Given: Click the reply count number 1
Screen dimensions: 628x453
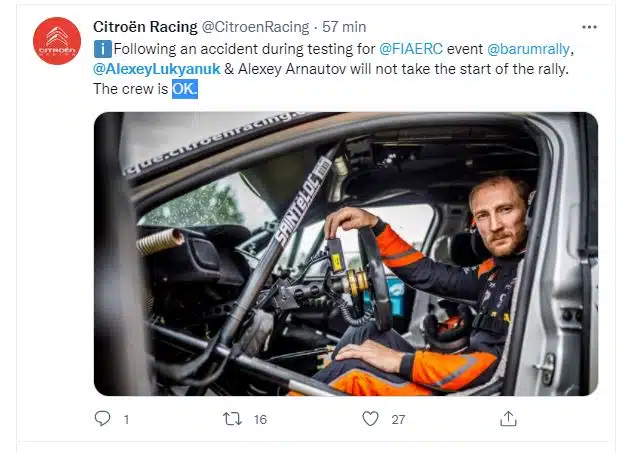Looking at the screenshot, I should [127, 419].
